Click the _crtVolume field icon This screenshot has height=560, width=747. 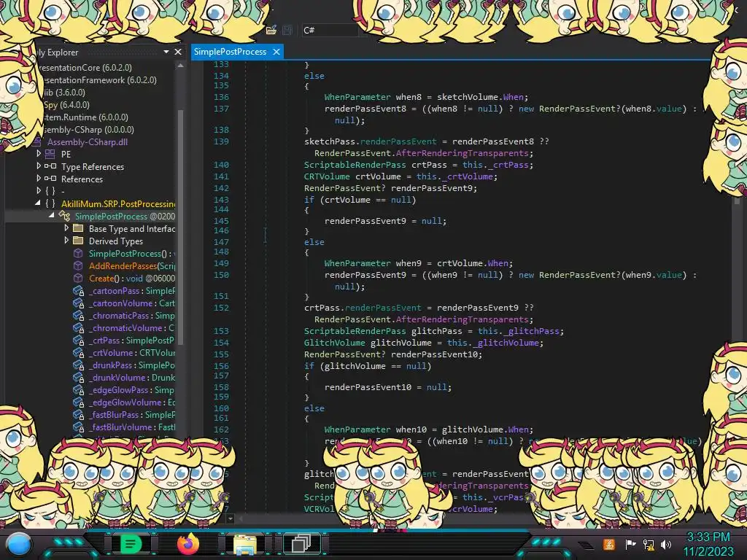[79, 353]
